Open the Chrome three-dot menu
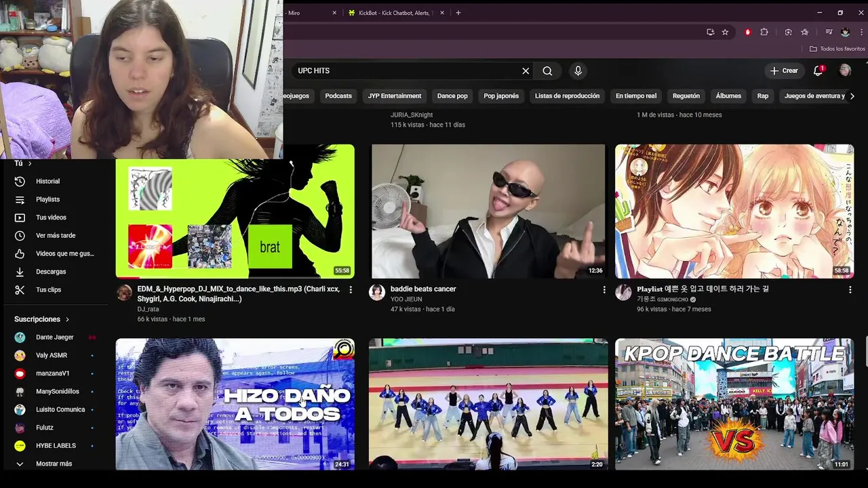 pos(860,32)
